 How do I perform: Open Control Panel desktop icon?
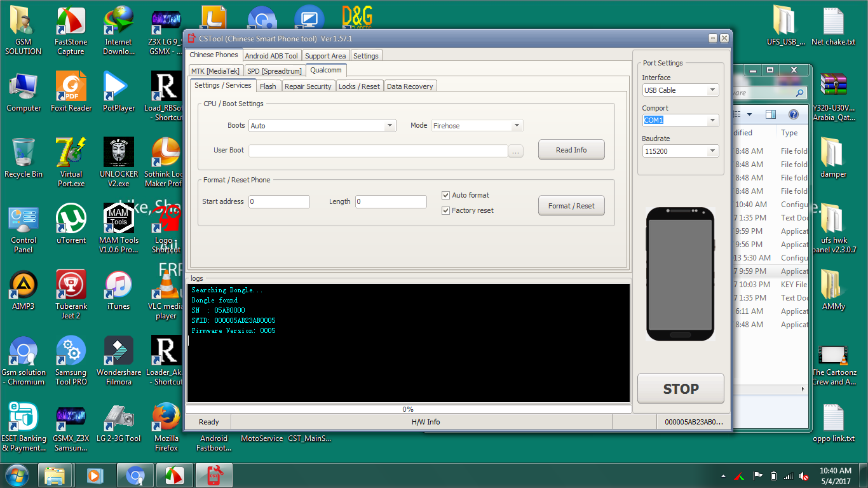[24, 228]
